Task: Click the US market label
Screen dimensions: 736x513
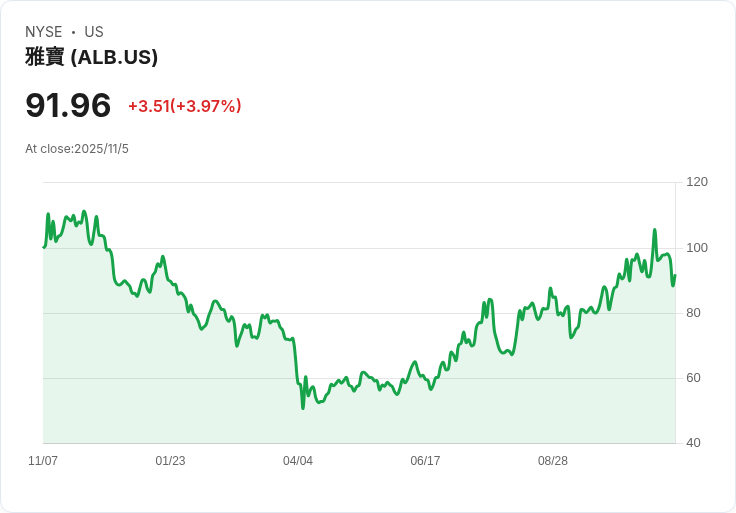Action: tap(94, 32)
